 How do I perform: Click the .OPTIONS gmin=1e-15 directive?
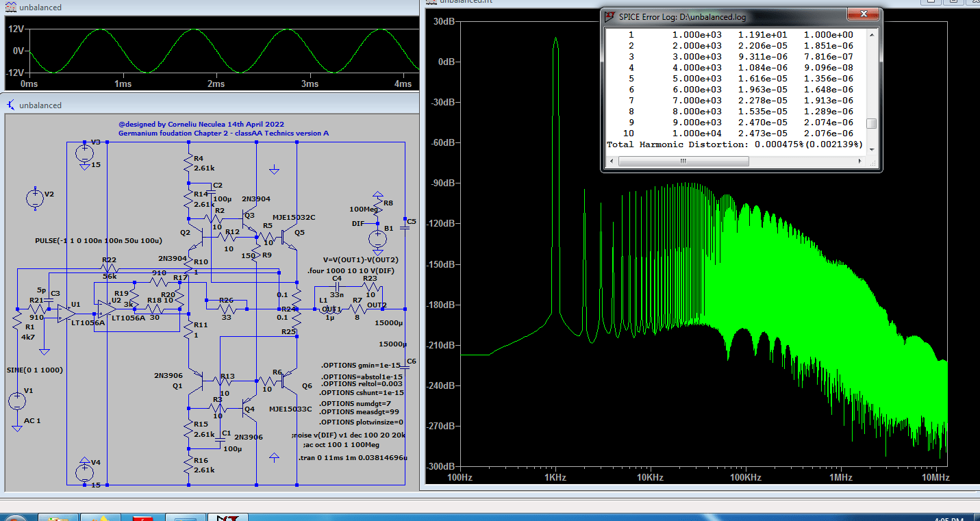tap(360, 366)
